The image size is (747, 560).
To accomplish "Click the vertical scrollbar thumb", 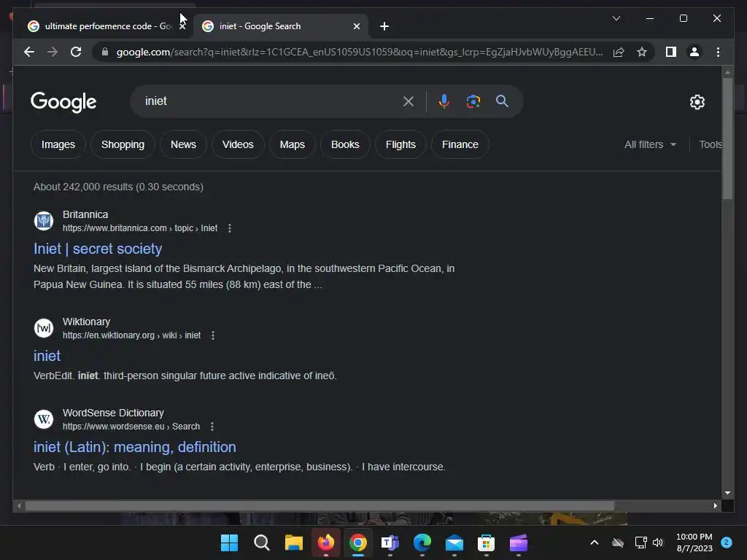I will point(727,138).
